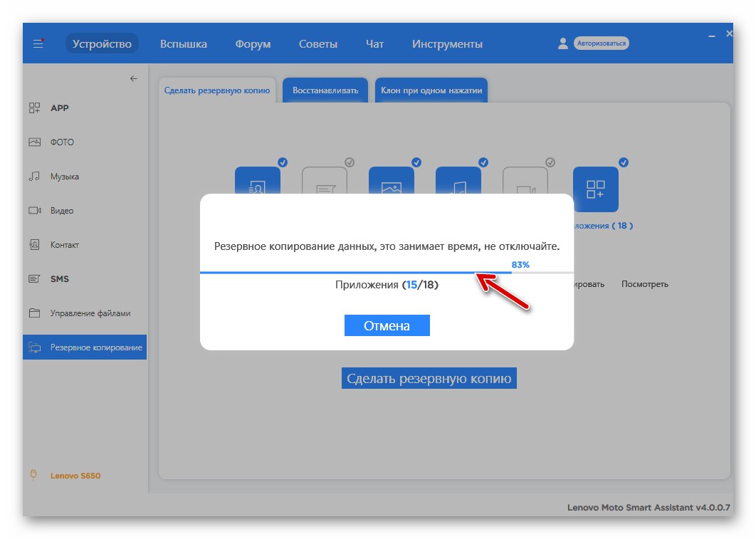Switch to the Восстанавливать tab

325,90
